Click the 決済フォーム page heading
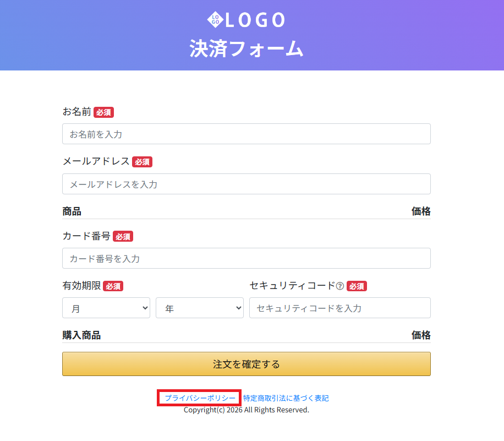 click(246, 48)
